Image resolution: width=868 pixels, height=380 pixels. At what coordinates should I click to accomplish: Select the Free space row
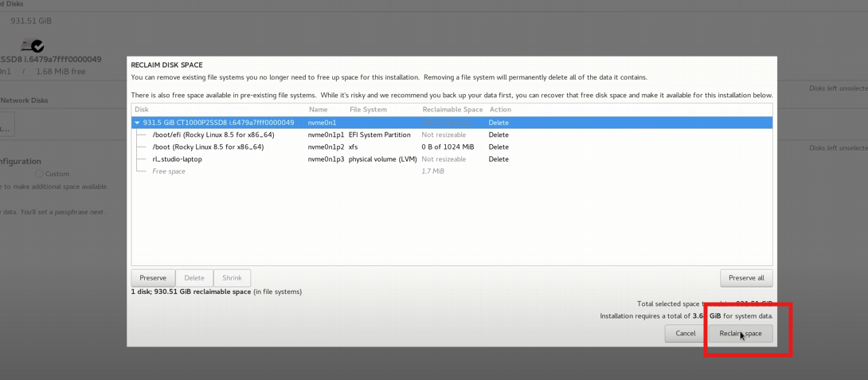point(452,171)
